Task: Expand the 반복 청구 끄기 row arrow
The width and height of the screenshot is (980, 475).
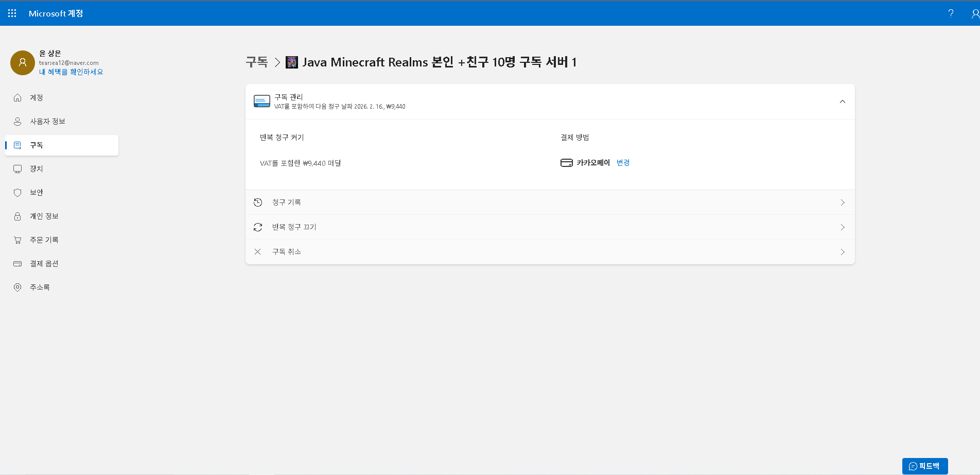Action: click(843, 227)
